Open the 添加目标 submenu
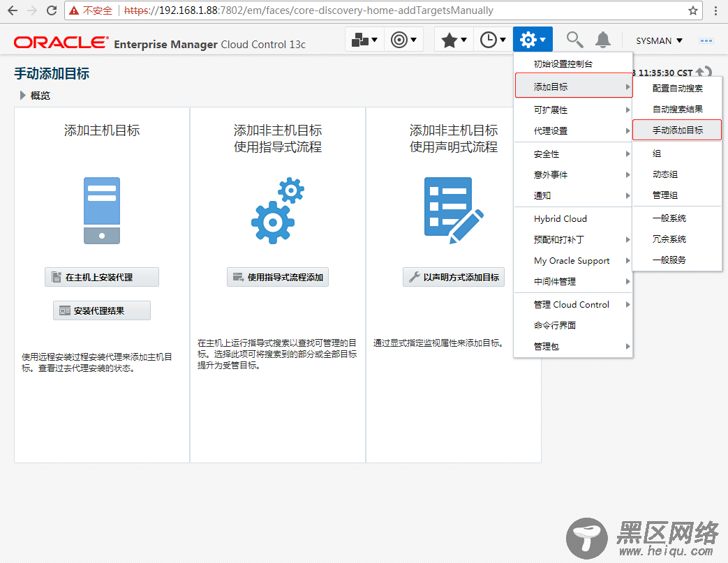The image size is (728, 563). point(573,87)
